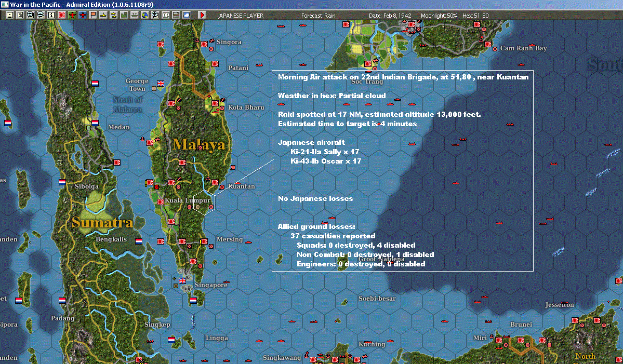Click the 'No Japanese losses' line
623x364 pixels.
[x=315, y=198]
